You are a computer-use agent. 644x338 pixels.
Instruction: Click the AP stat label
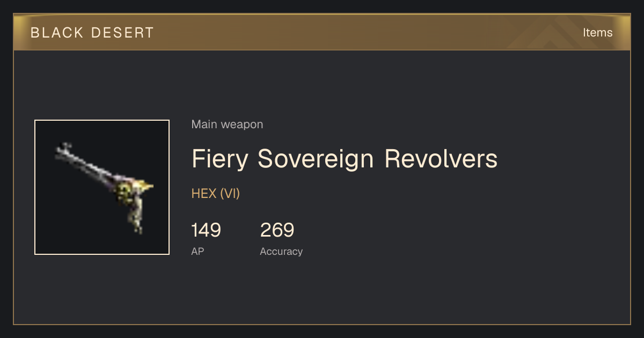tap(197, 251)
